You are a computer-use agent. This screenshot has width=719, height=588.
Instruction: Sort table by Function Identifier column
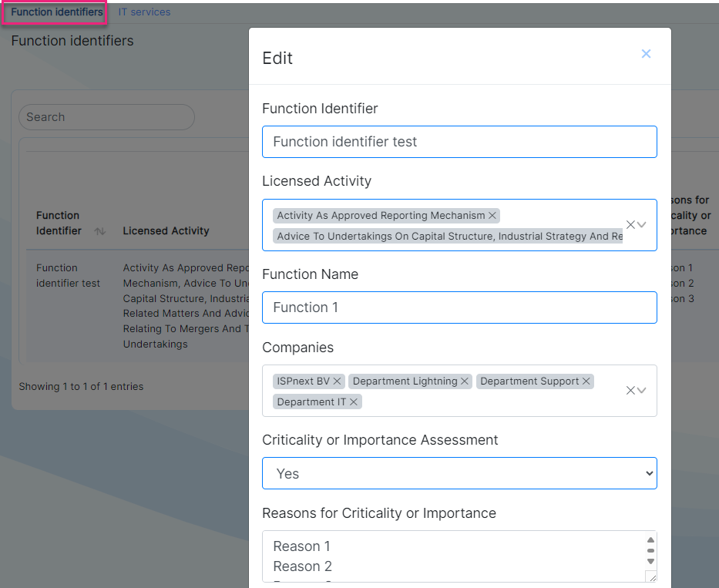click(x=100, y=231)
